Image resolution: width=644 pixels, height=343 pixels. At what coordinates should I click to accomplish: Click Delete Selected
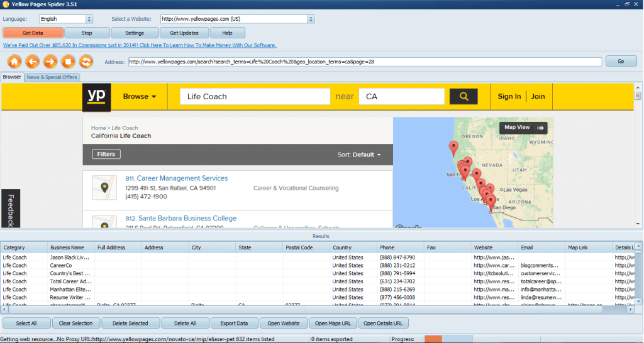pyautogui.click(x=130, y=324)
